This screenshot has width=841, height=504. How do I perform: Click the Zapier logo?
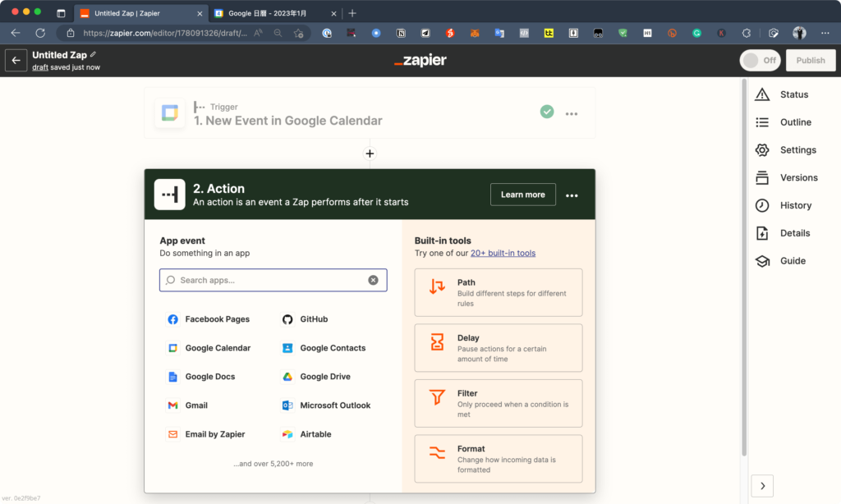(x=420, y=61)
